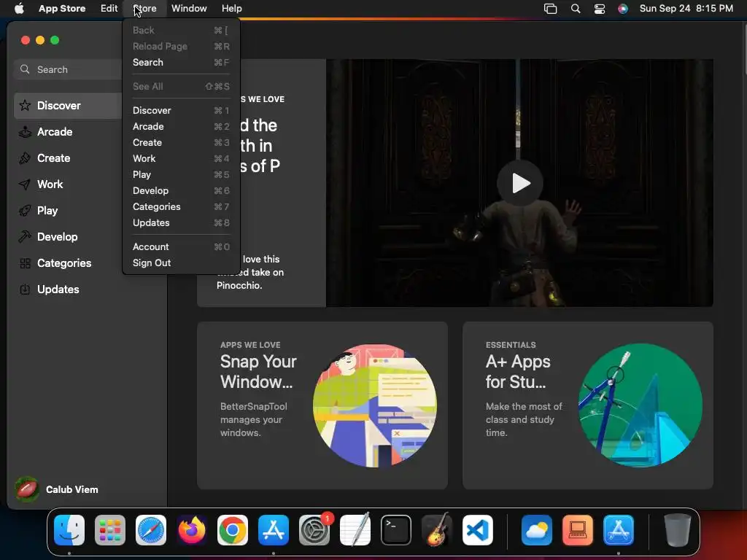Choose Sign Out from the Store menu

(181, 262)
